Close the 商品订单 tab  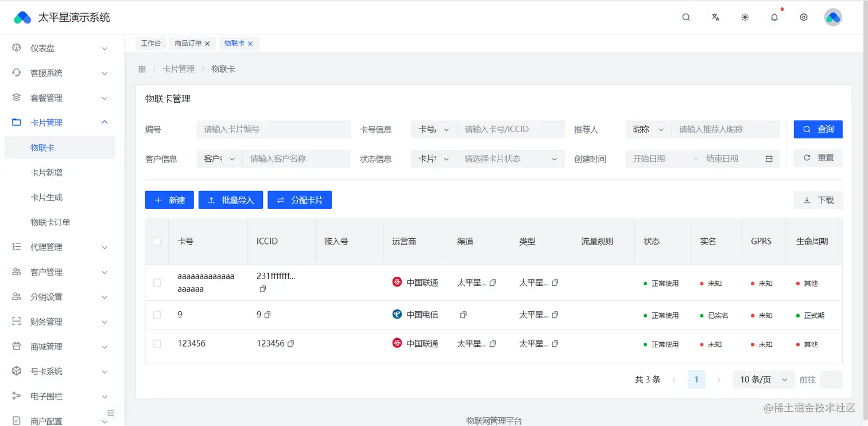[x=207, y=44]
